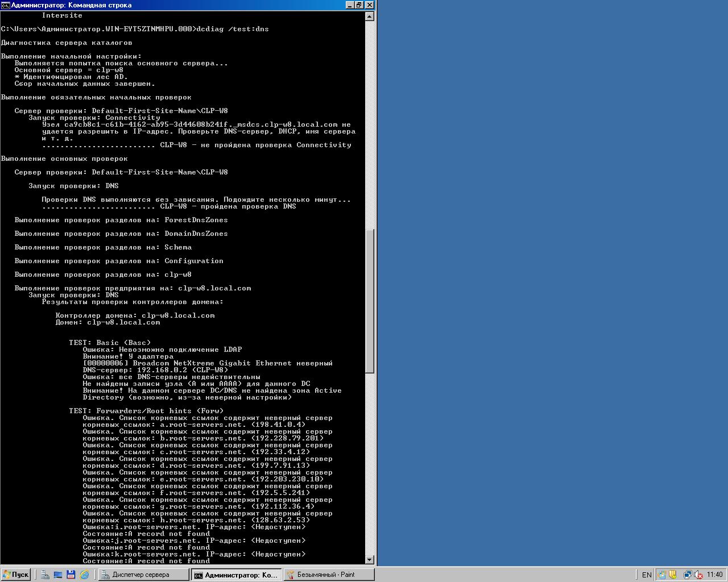
Task: Click the EN language indicator
Action: (647, 575)
